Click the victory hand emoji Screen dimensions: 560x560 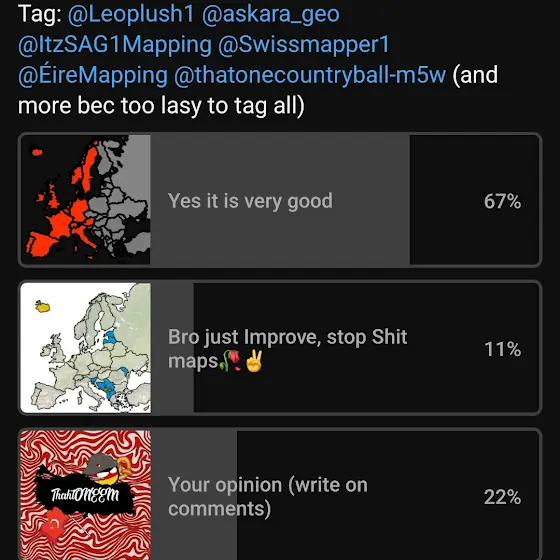(254, 361)
